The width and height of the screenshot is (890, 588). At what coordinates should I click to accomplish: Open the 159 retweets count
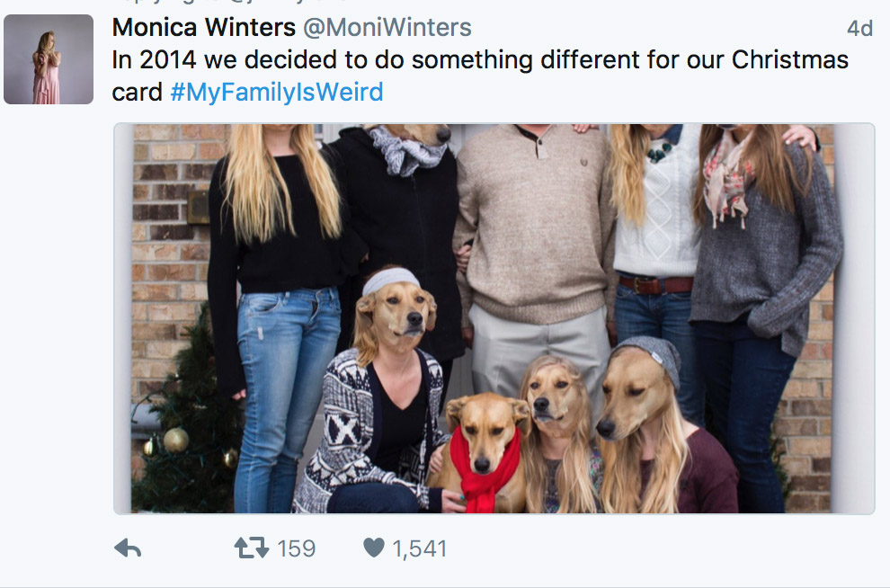[297, 548]
